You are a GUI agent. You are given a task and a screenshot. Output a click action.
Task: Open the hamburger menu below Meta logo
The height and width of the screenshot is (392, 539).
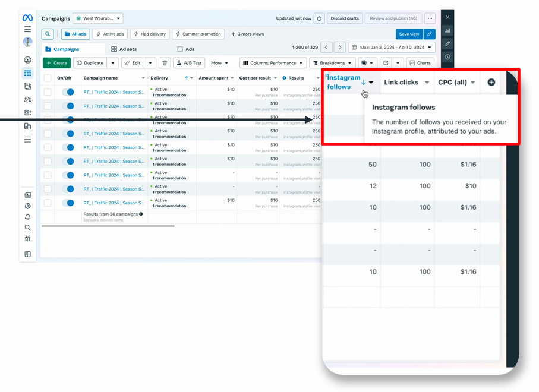[x=27, y=29]
